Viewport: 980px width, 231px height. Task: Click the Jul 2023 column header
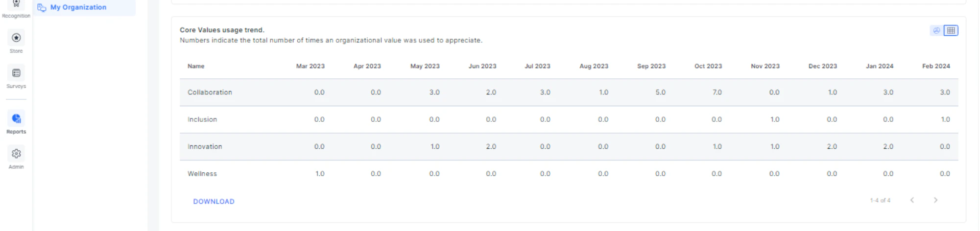point(537,66)
